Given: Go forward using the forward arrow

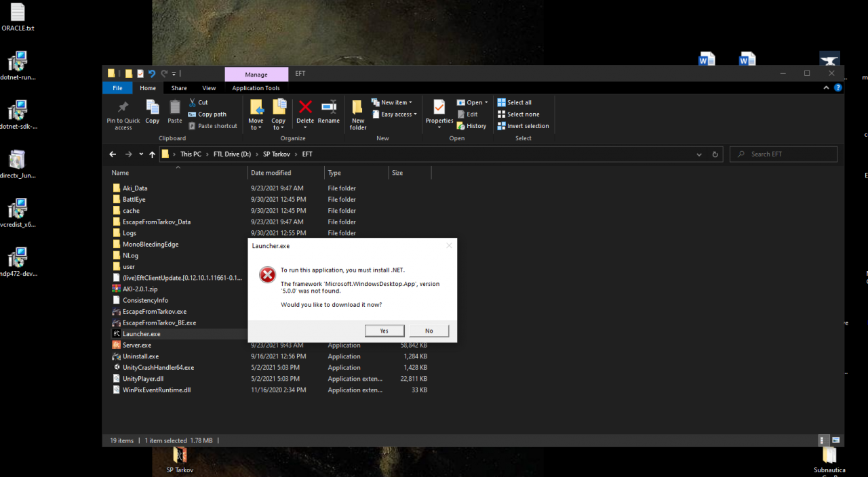Looking at the screenshot, I should 128,154.
